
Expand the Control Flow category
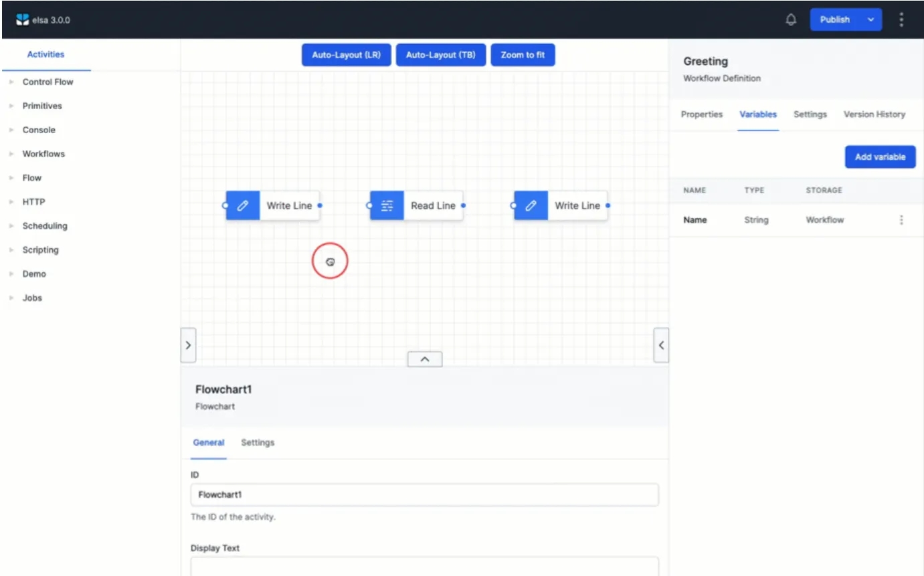pyautogui.click(x=48, y=82)
